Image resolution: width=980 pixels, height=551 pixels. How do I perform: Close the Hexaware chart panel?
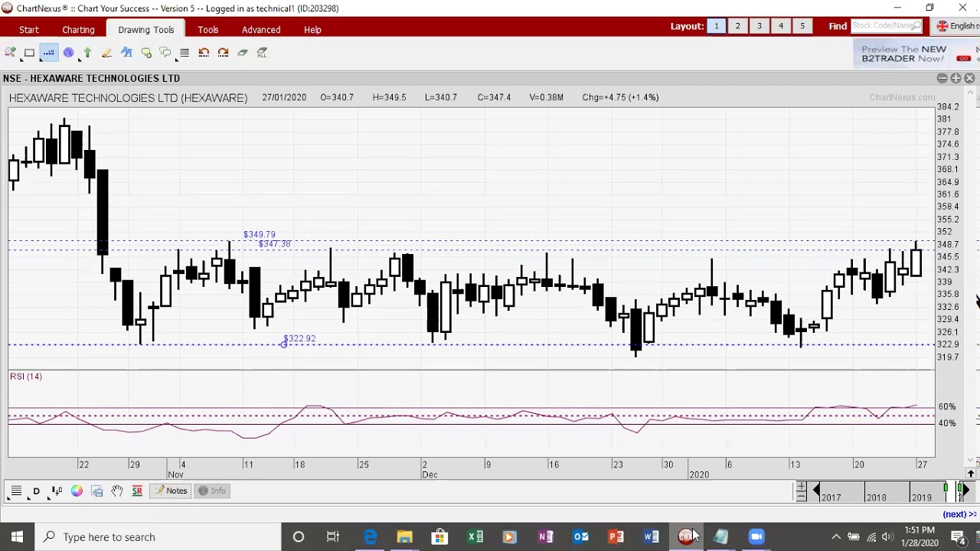969,78
